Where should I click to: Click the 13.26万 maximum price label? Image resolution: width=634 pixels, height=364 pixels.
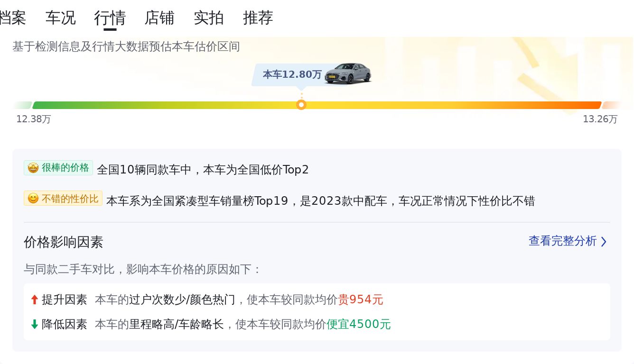600,119
